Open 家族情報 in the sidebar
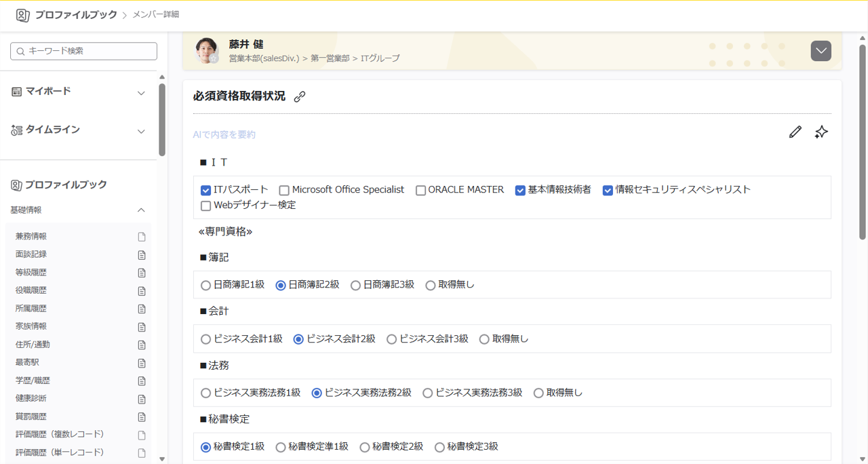This screenshot has width=868, height=464. pos(31,326)
